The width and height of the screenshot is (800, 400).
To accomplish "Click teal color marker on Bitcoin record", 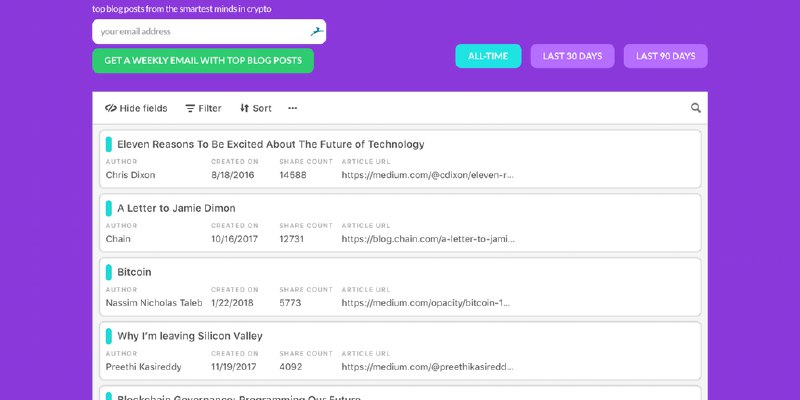I will 109,272.
